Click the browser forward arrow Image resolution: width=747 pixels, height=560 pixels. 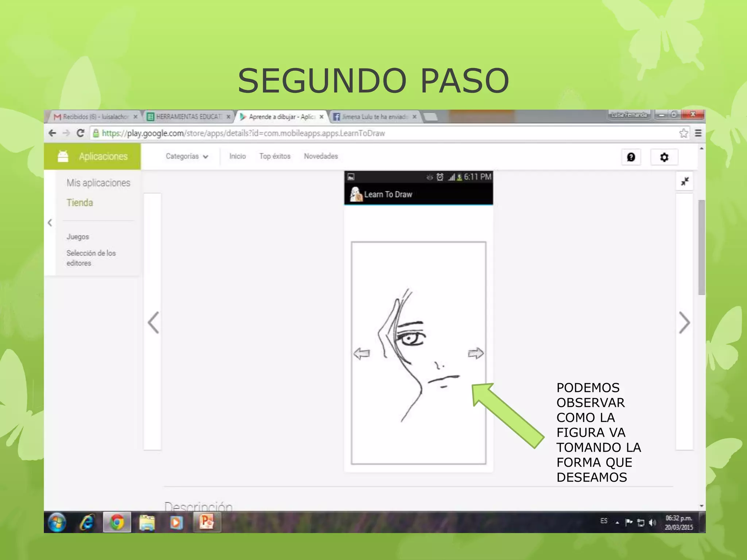click(x=66, y=133)
